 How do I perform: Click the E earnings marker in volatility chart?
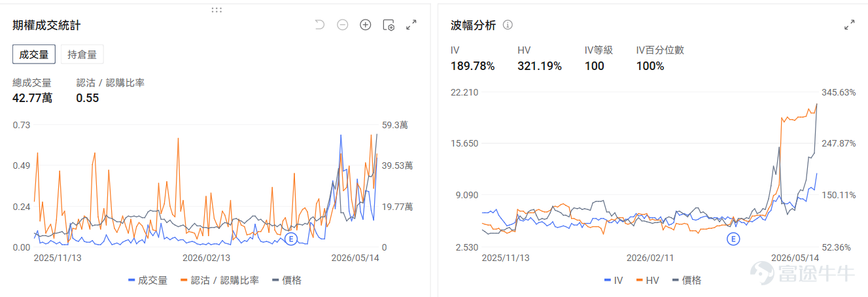tap(733, 239)
